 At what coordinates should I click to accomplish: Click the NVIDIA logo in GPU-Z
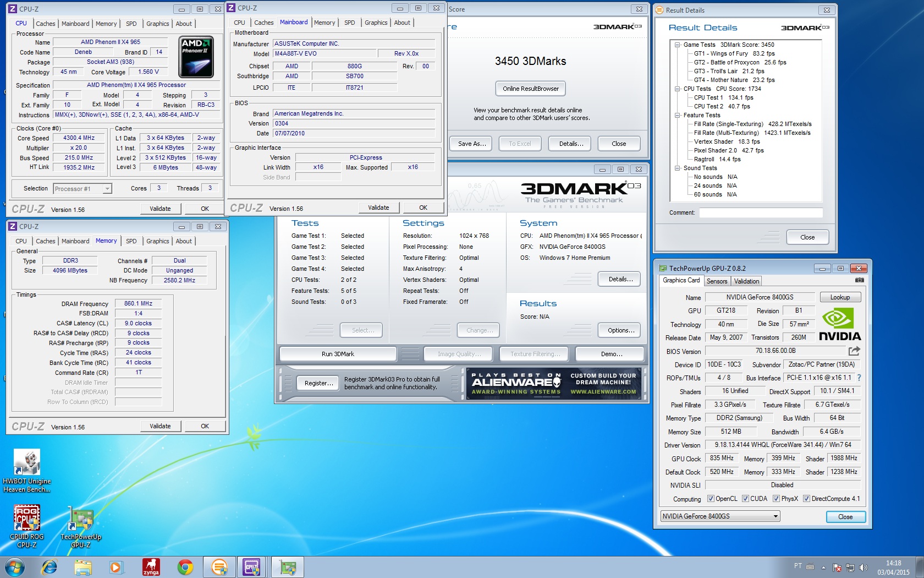pos(840,324)
